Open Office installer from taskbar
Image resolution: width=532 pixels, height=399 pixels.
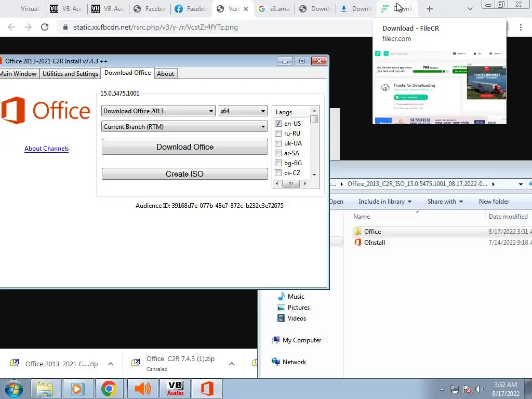[x=207, y=389]
